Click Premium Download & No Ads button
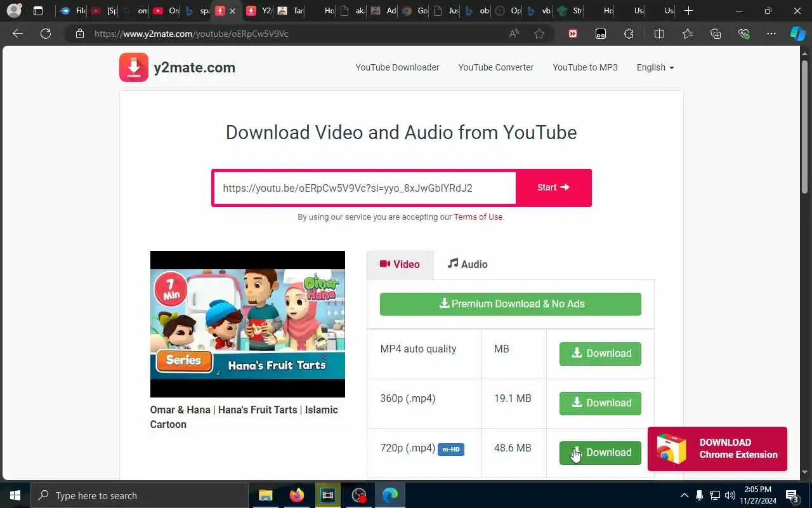Screen dimensions: 812x508 [x=511, y=304]
